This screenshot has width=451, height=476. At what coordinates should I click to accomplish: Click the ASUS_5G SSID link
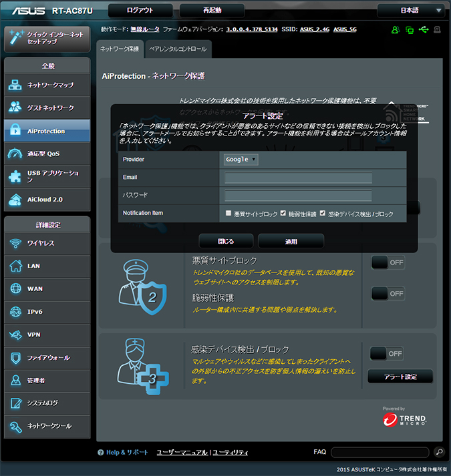(x=345, y=29)
